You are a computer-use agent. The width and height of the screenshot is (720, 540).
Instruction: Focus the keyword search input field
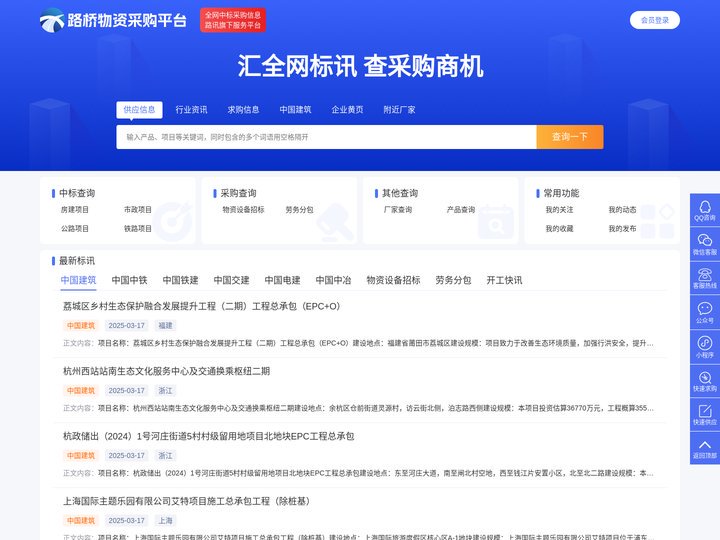[326, 137]
